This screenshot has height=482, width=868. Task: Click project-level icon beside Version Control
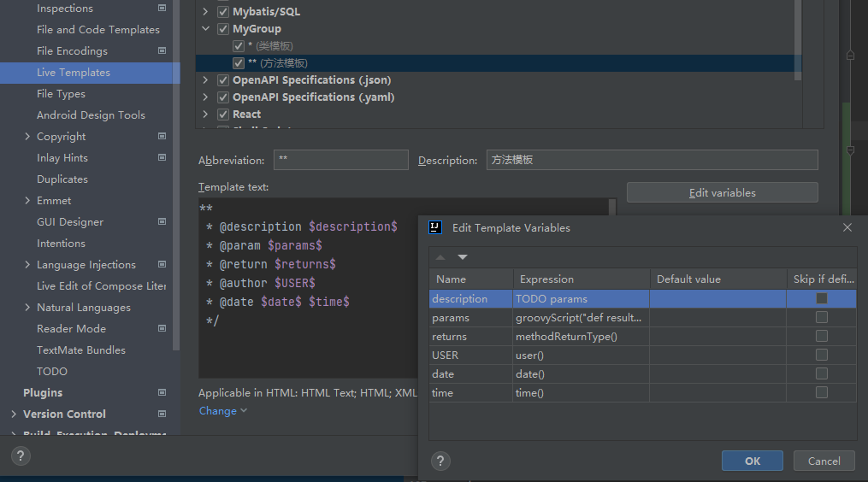coord(162,414)
